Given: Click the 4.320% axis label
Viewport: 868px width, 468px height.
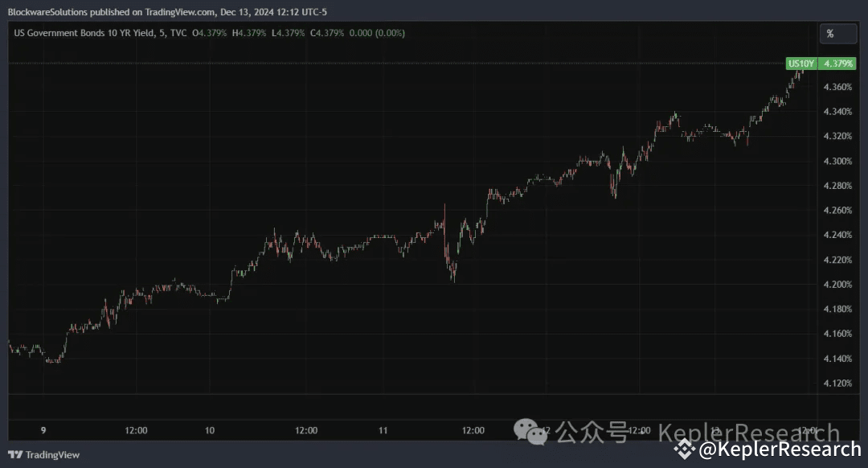Looking at the screenshot, I should (x=837, y=136).
